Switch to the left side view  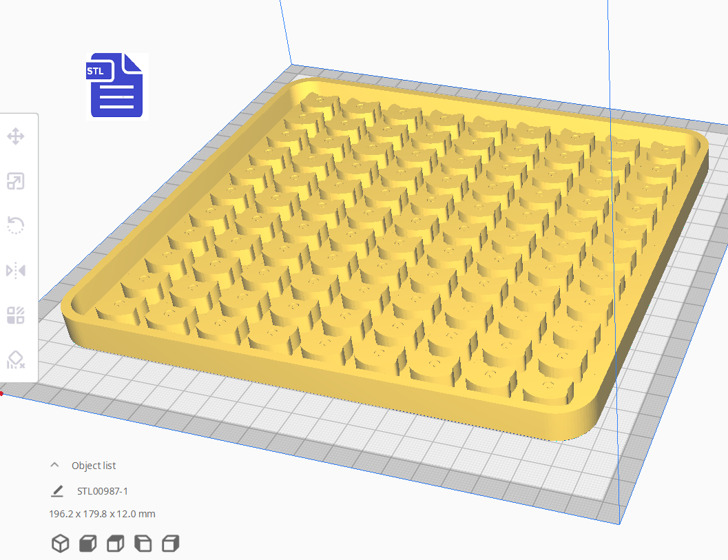coord(143,543)
